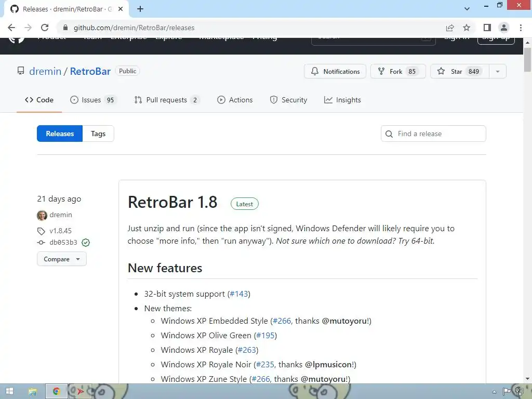Screen dimensions: 532x399
Task: Open the Windows Start button
Action: [9, 392]
